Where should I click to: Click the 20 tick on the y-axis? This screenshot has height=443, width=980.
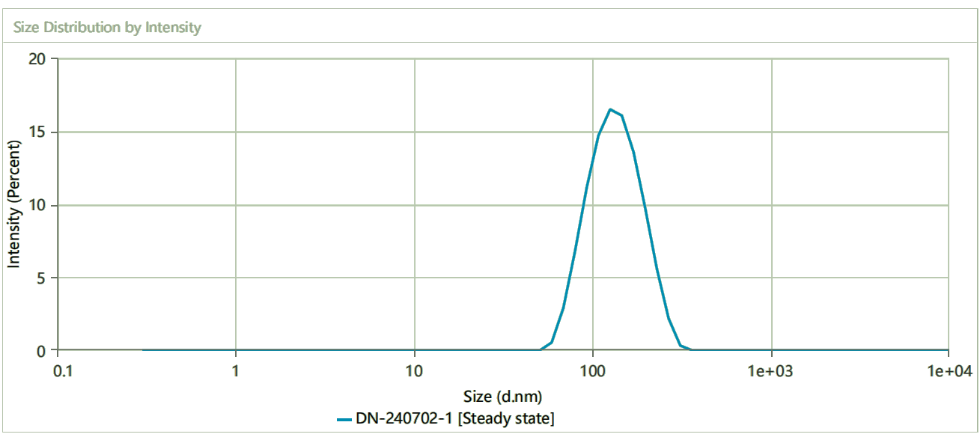tap(43, 59)
